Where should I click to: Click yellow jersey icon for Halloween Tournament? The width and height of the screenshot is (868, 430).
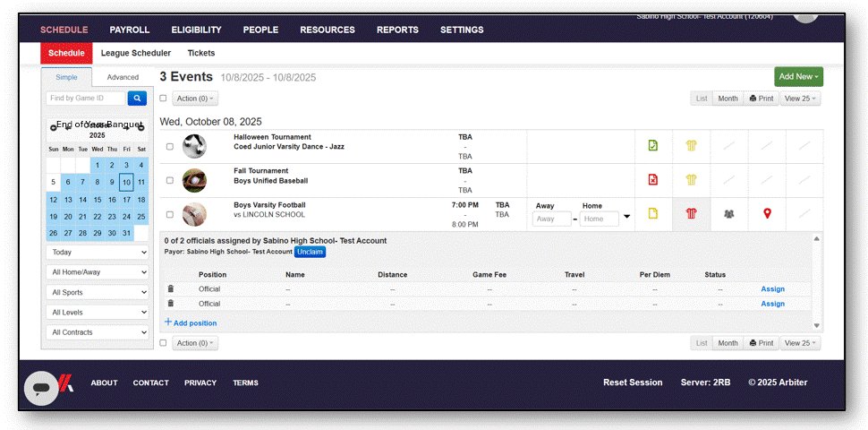691,146
